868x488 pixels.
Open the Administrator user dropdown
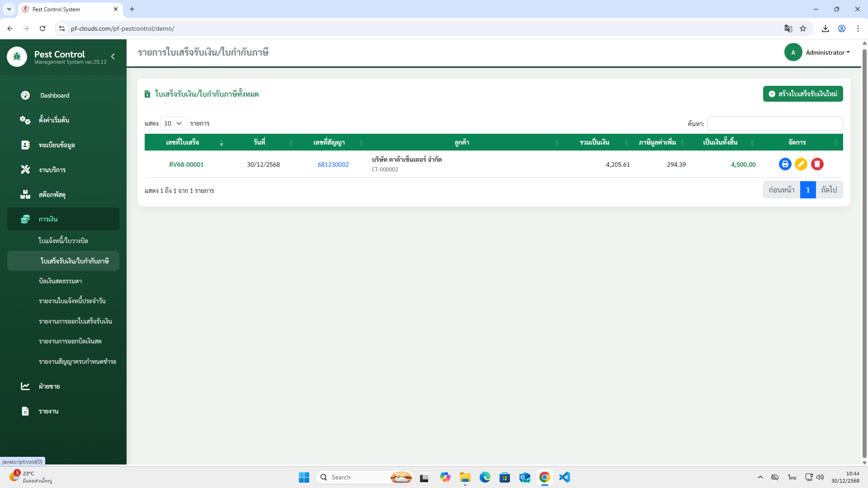pos(827,52)
